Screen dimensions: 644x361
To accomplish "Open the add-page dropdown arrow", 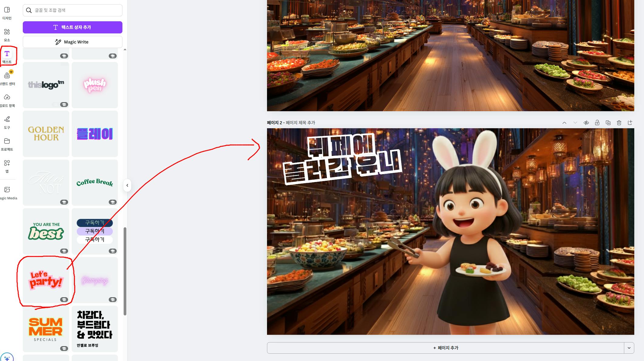I will [629, 348].
